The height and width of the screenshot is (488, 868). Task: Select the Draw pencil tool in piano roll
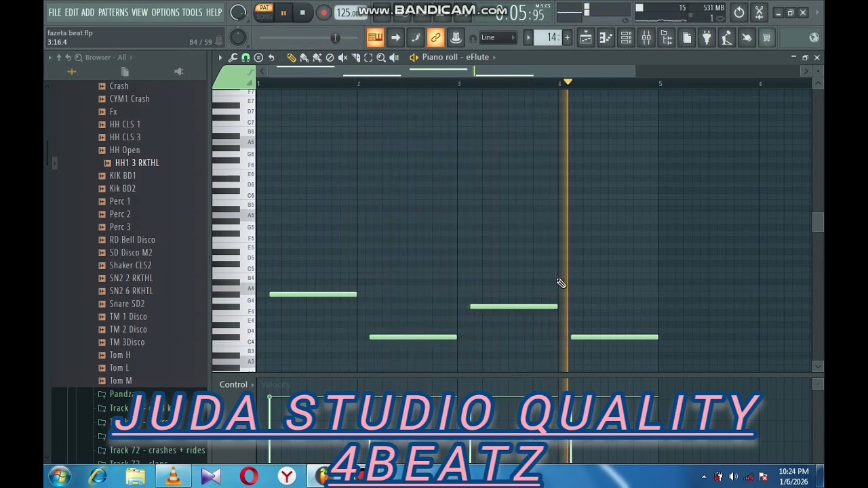coord(292,58)
